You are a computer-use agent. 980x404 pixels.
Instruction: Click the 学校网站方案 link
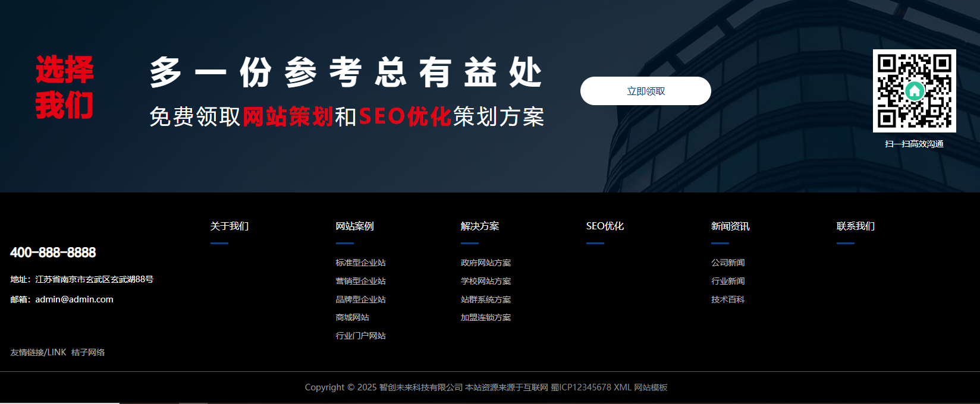[x=485, y=281]
